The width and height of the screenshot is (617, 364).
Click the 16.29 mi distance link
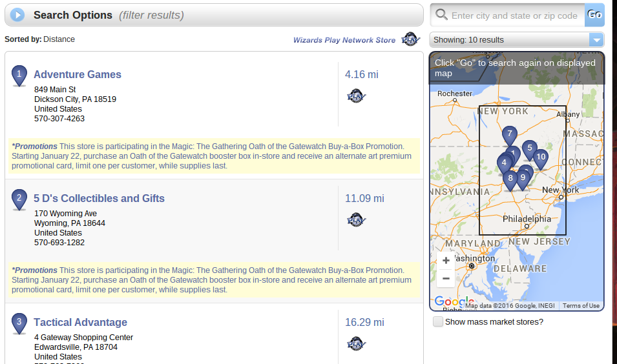[x=364, y=322]
